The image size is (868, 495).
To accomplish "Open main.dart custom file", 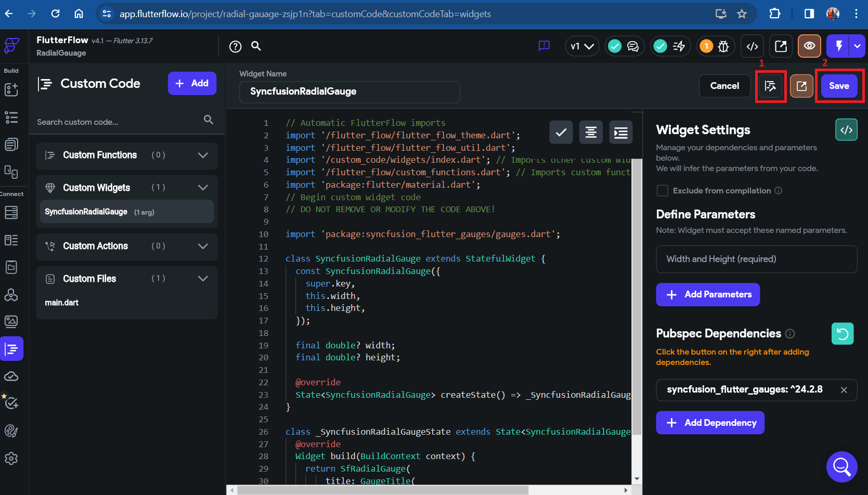I will coord(62,303).
